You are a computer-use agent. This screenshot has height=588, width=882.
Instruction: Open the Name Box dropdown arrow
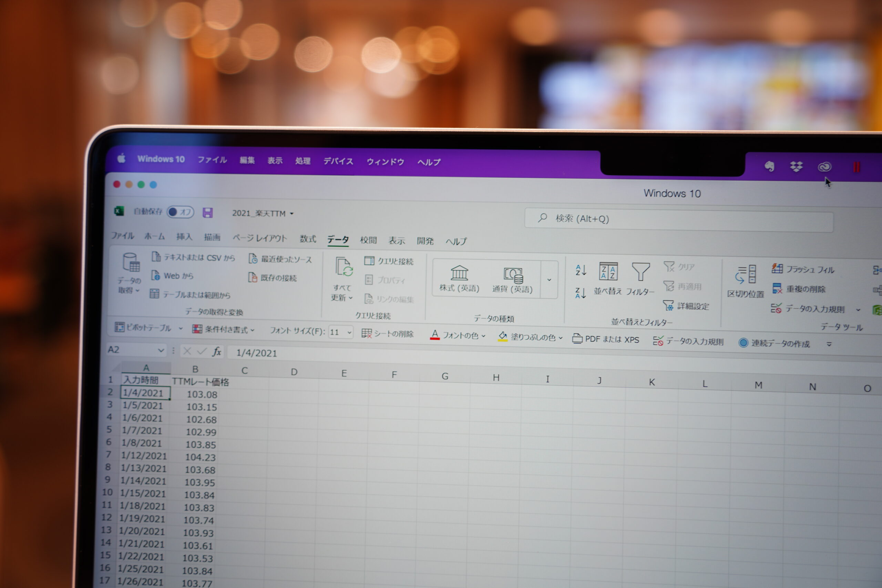click(161, 350)
